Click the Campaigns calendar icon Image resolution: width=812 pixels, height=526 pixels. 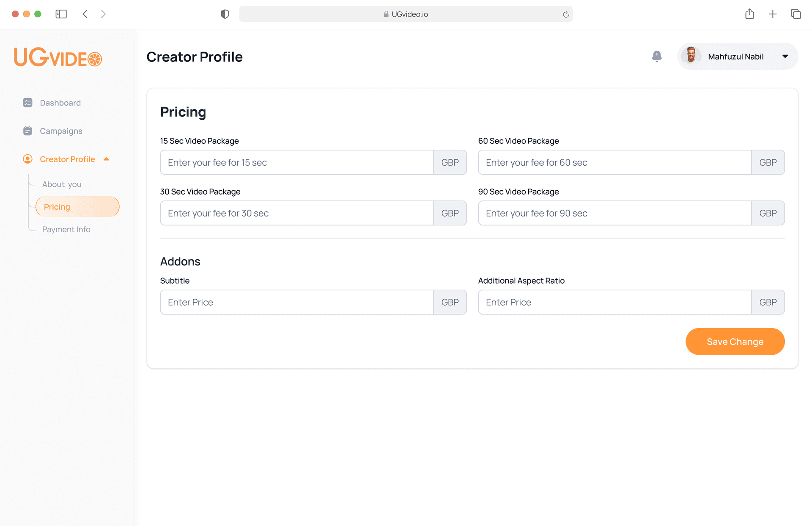27,131
